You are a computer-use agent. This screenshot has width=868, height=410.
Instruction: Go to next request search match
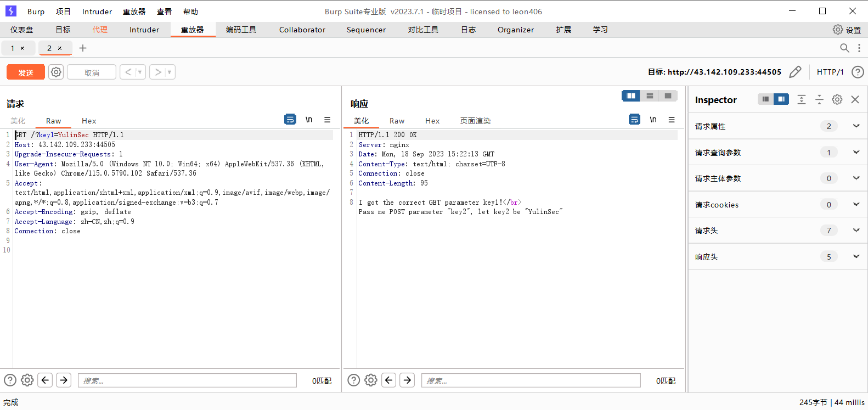64,380
